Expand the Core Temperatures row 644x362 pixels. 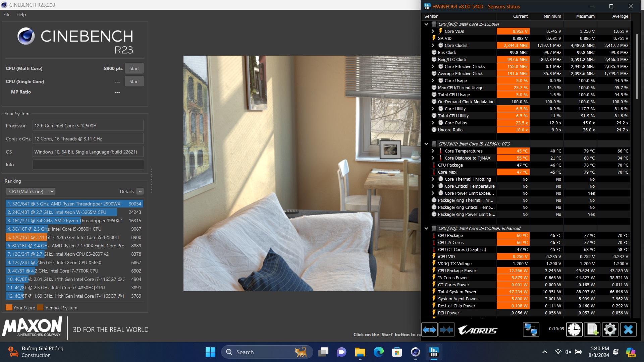433,151
